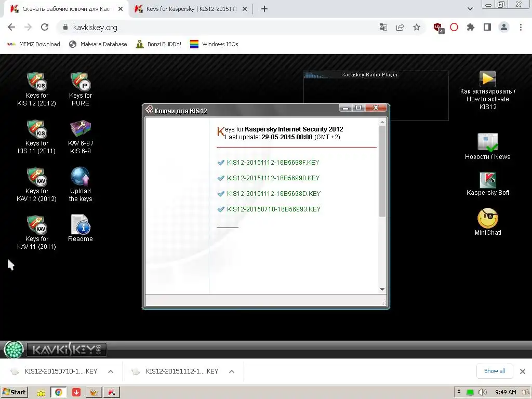The image size is (532, 399).
Task: Go forward in browser history
Action: pyautogui.click(x=28, y=27)
